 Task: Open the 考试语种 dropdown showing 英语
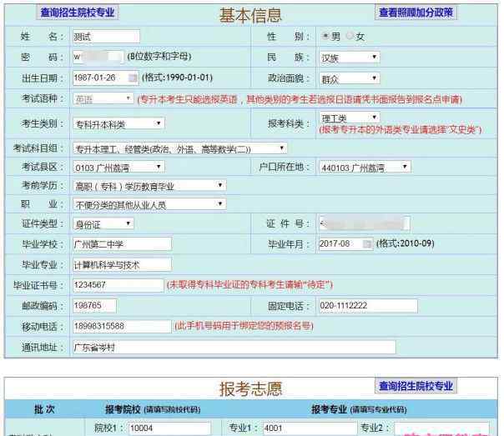coord(103,98)
